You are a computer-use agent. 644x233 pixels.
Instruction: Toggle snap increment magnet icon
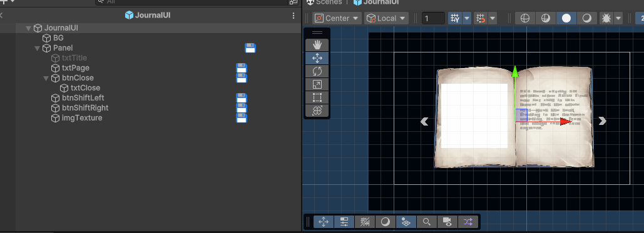(480, 18)
